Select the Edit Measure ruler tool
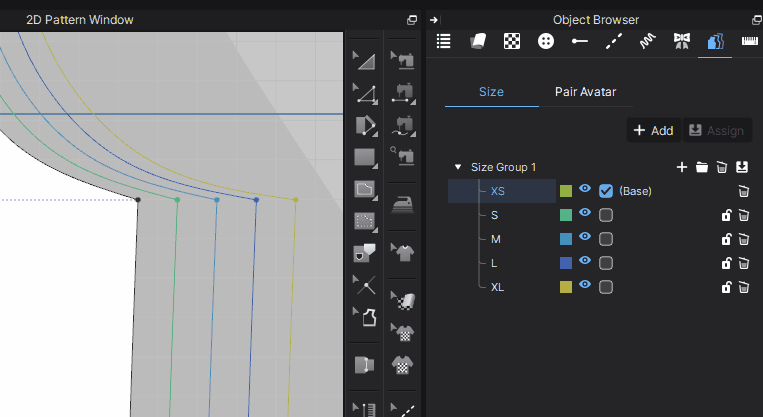 pos(364,410)
